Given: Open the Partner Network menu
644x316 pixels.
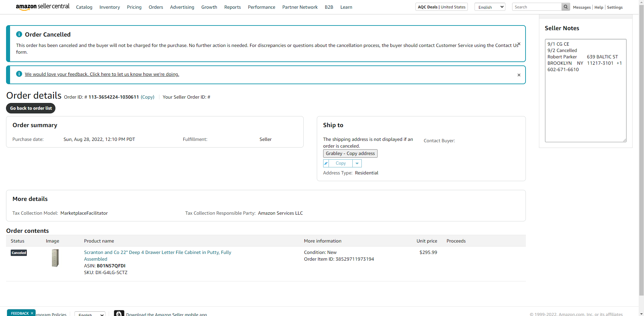Looking at the screenshot, I should [300, 7].
